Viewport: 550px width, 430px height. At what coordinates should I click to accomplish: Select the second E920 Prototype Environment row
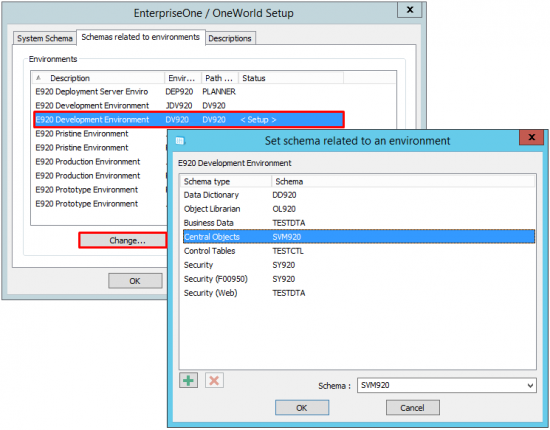100,204
